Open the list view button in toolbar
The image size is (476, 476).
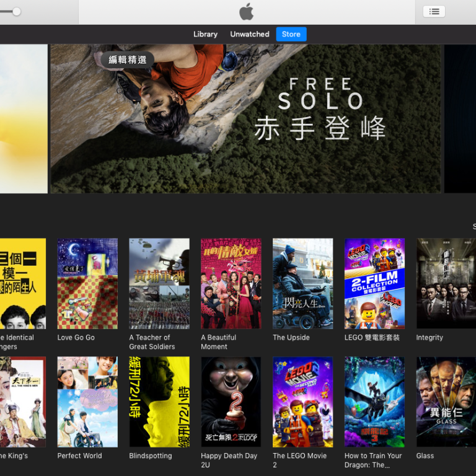[x=434, y=12]
